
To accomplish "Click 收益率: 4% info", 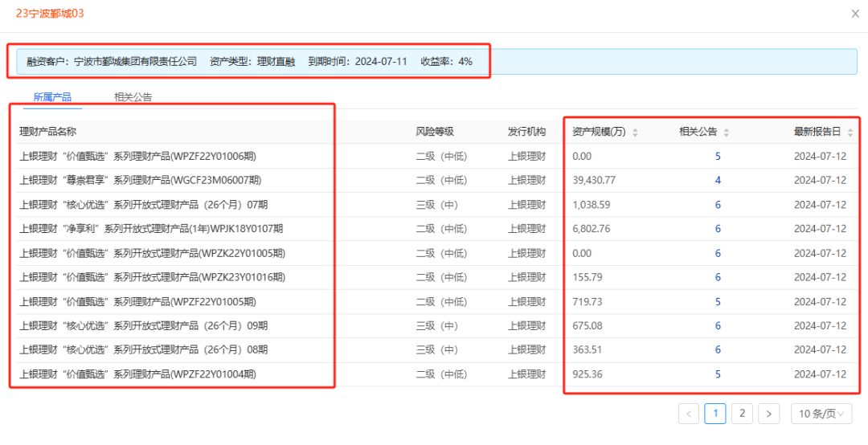I will pos(447,61).
